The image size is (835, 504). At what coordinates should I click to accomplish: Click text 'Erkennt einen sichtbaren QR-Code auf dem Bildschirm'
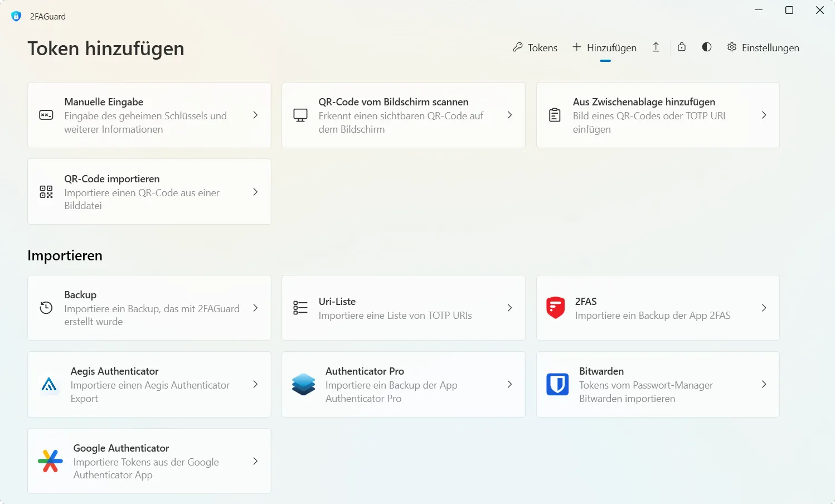401,123
